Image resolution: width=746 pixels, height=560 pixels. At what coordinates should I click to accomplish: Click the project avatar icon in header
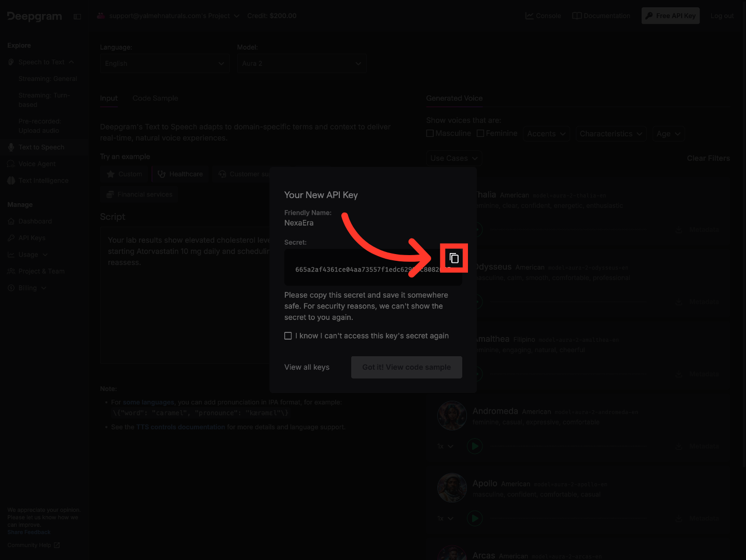point(101,16)
